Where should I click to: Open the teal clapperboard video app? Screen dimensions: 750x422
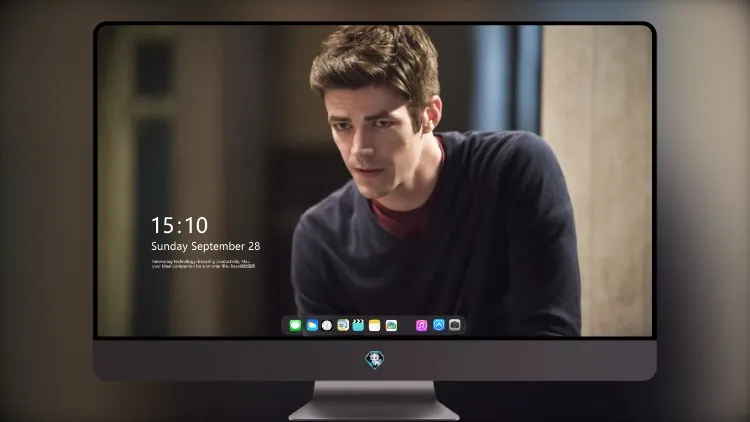pos(358,325)
